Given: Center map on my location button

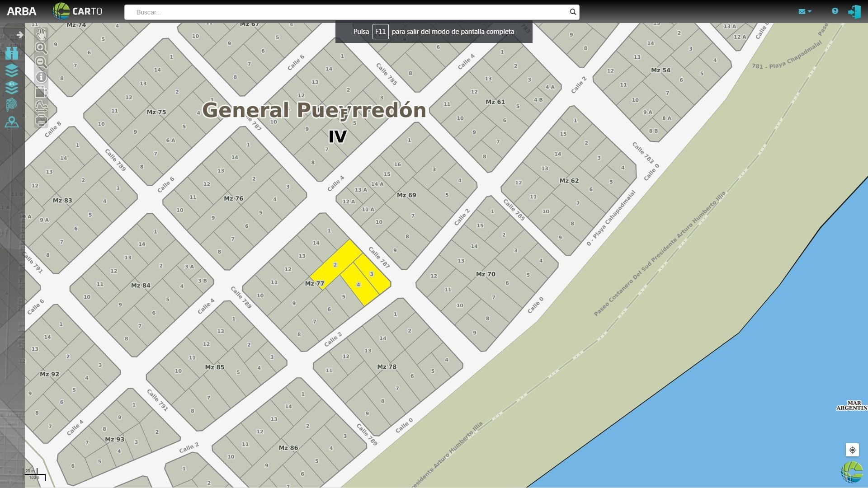Looking at the screenshot, I should pos(853,450).
